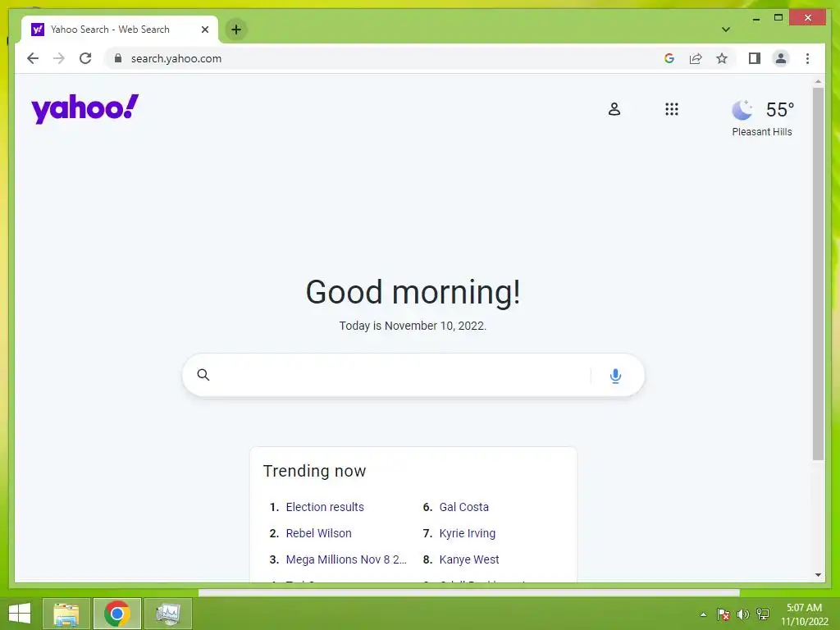Open Yahoo sign-in person icon

tap(614, 109)
